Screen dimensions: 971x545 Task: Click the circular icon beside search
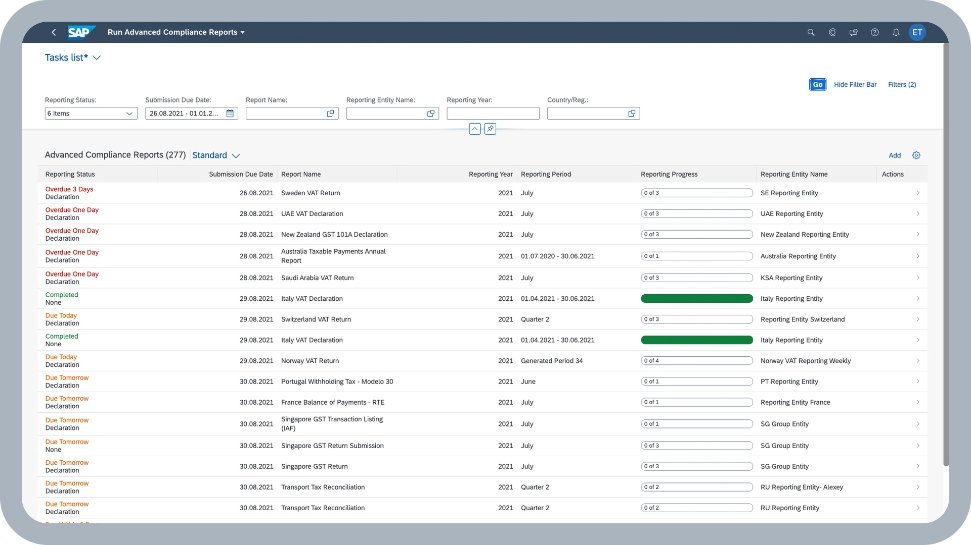832,32
